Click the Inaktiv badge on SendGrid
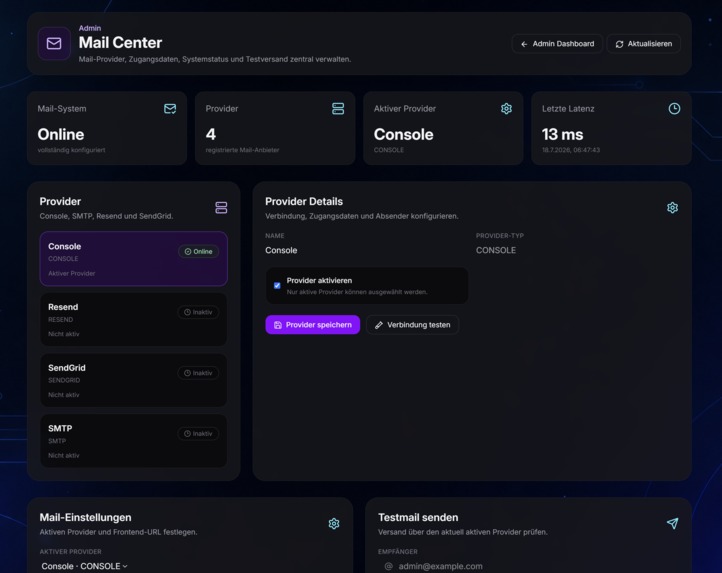This screenshot has height=573, width=722. (198, 373)
